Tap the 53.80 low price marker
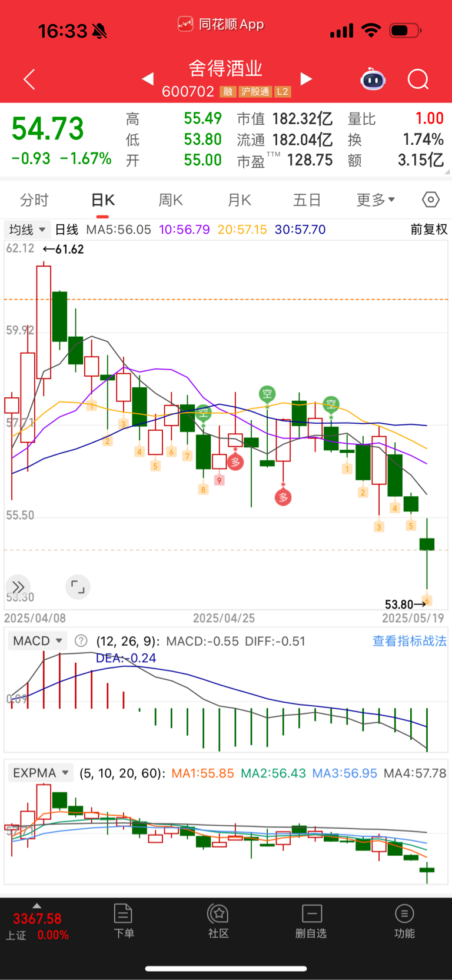The height and width of the screenshot is (980, 452). click(406, 604)
